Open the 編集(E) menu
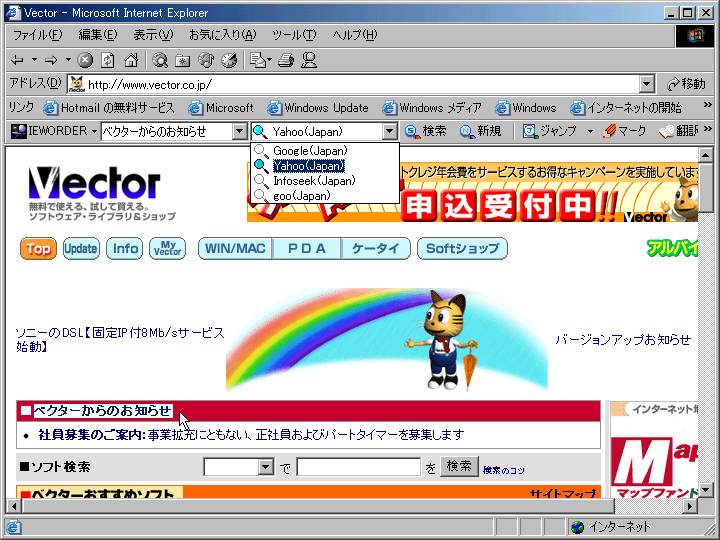The image size is (720, 540). [98, 35]
